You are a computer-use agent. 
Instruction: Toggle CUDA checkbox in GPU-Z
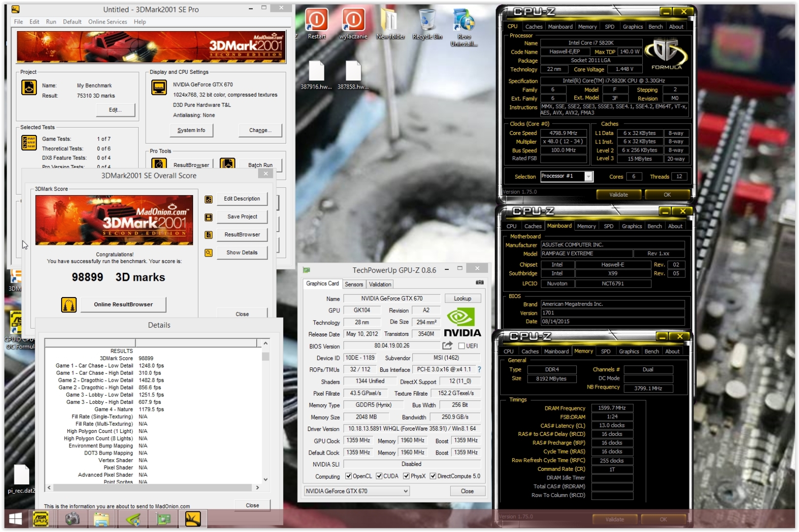point(379,476)
